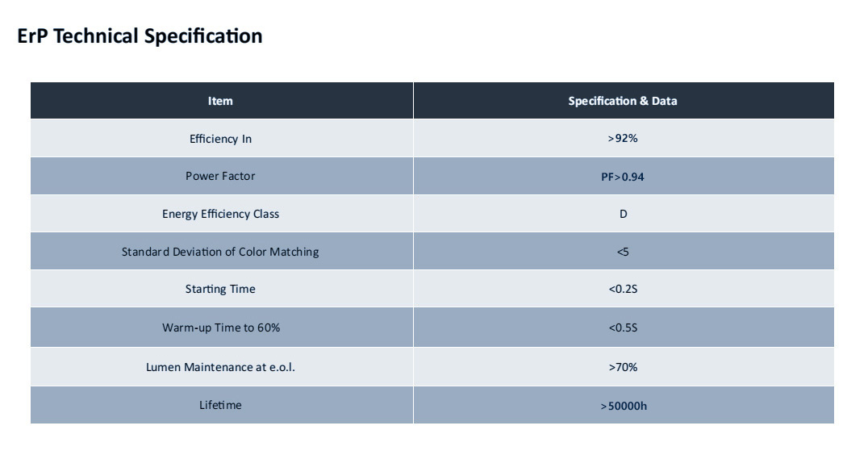This screenshot has width=868, height=459.
Task: Click the <0.5S value cell
Action: (623, 328)
